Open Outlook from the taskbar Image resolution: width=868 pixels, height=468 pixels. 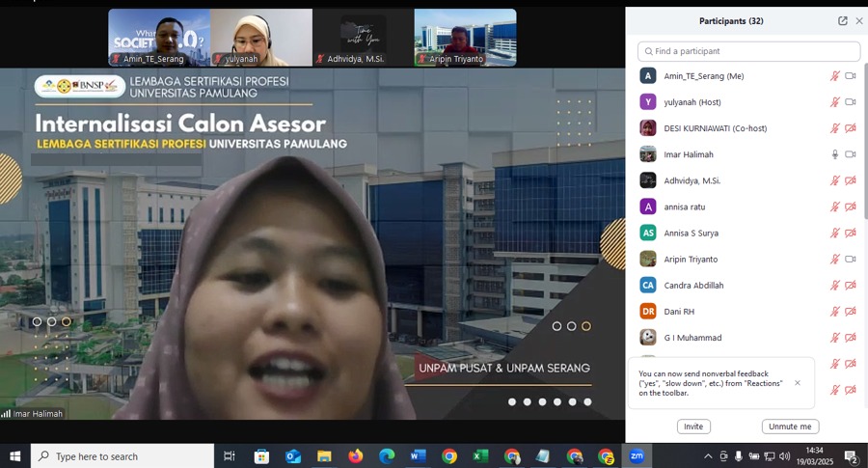(293, 455)
